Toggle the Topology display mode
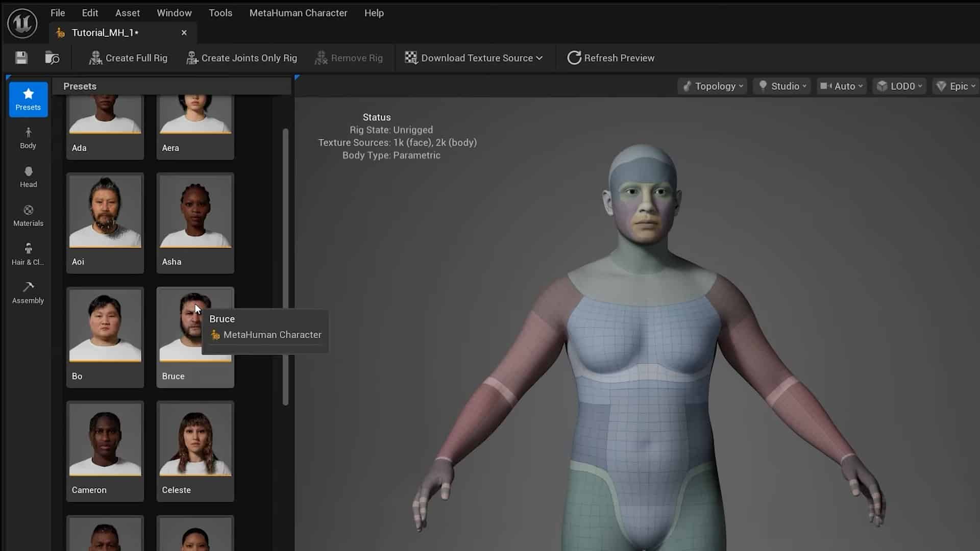The image size is (980, 551). (712, 86)
